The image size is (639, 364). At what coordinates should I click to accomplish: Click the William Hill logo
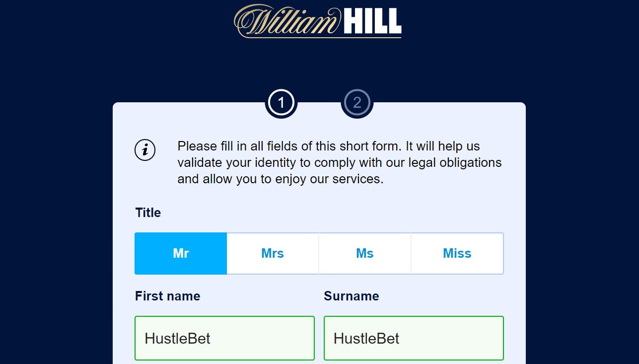click(x=318, y=21)
